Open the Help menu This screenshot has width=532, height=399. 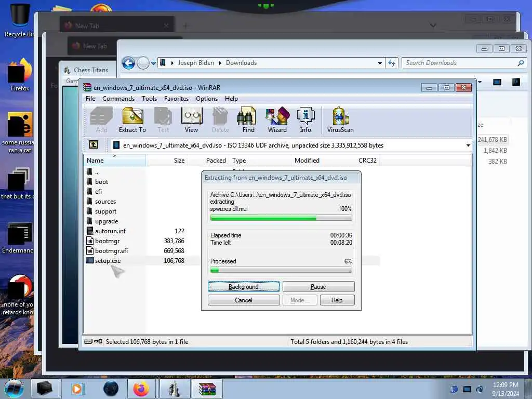(x=231, y=98)
